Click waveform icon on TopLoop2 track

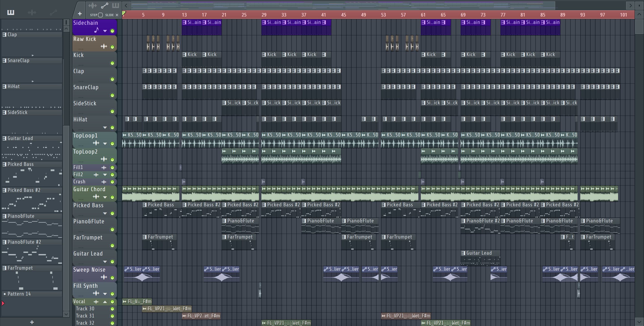point(104,159)
